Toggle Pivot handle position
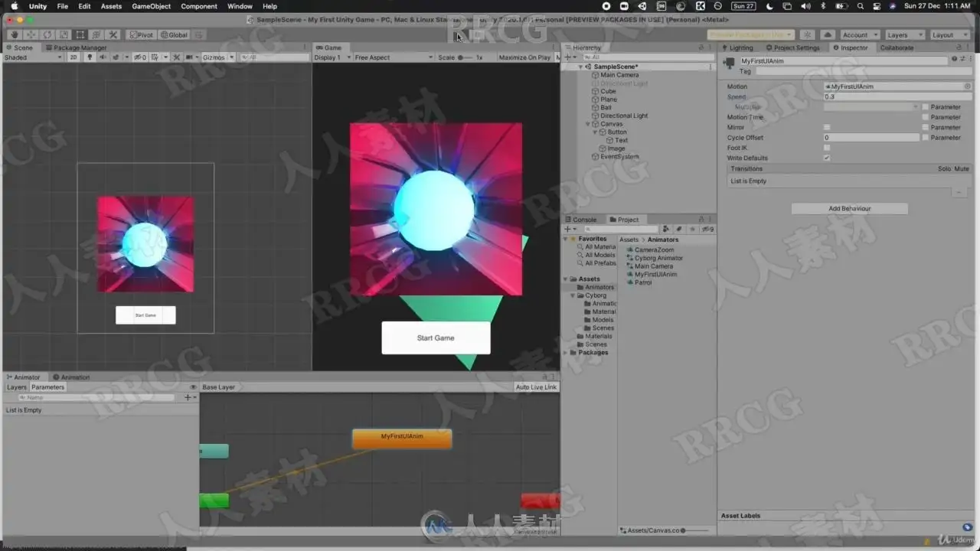This screenshot has width=980, height=551. tap(141, 34)
